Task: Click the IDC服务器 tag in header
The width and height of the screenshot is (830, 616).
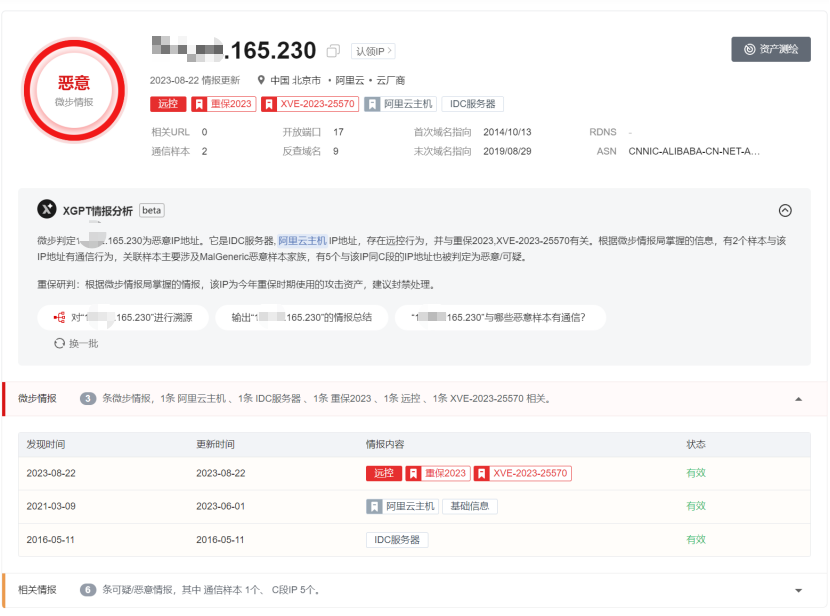Action: point(473,103)
